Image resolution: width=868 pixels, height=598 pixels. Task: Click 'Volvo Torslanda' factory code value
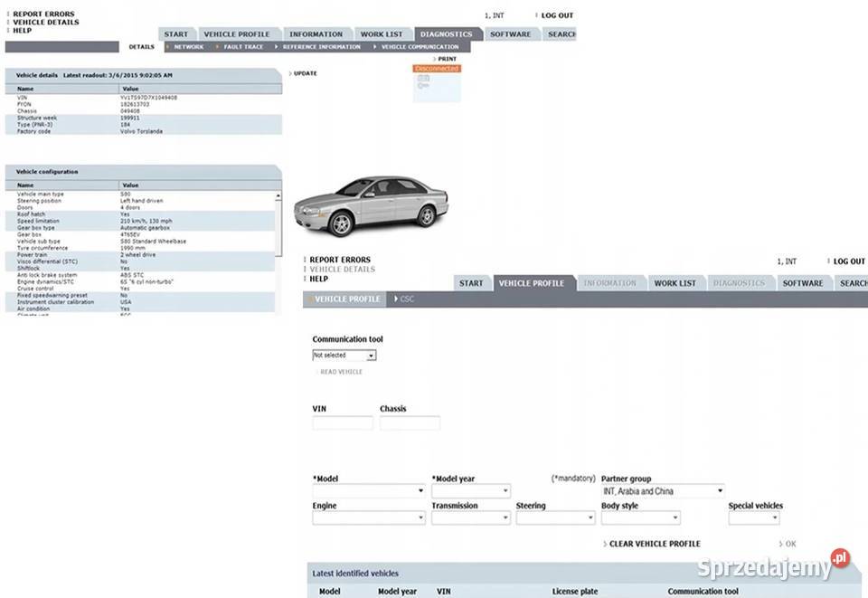pos(142,132)
